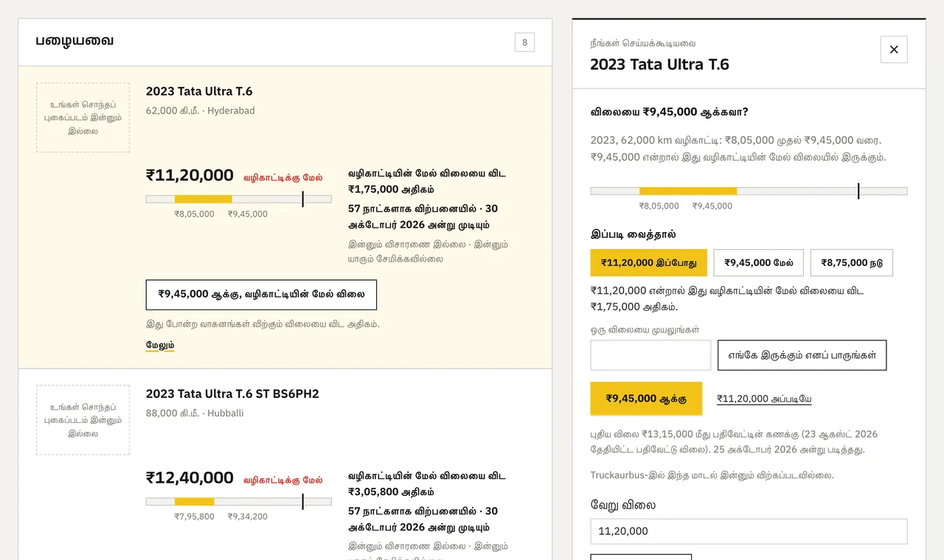Click price guide bar under ₹12,40,000
This screenshot has height=560, width=944.
[239, 501]
